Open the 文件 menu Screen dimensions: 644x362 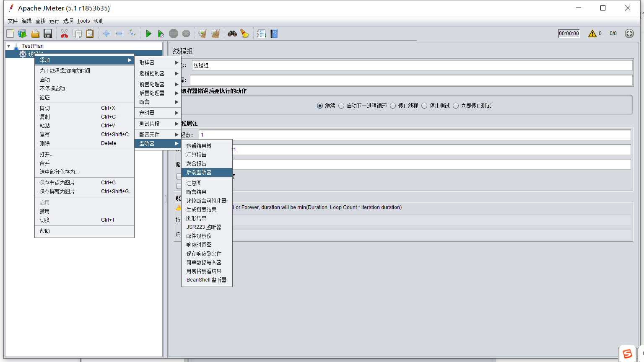click(x=13, y=21)
